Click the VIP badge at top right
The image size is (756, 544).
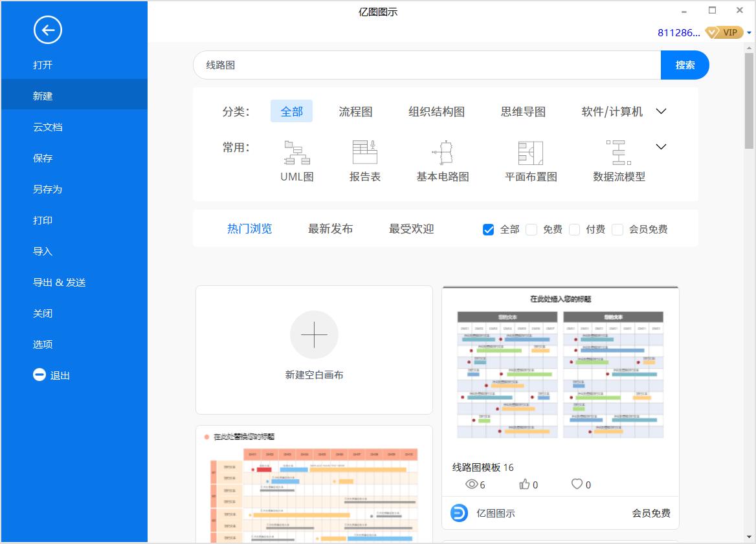(724, 32)
